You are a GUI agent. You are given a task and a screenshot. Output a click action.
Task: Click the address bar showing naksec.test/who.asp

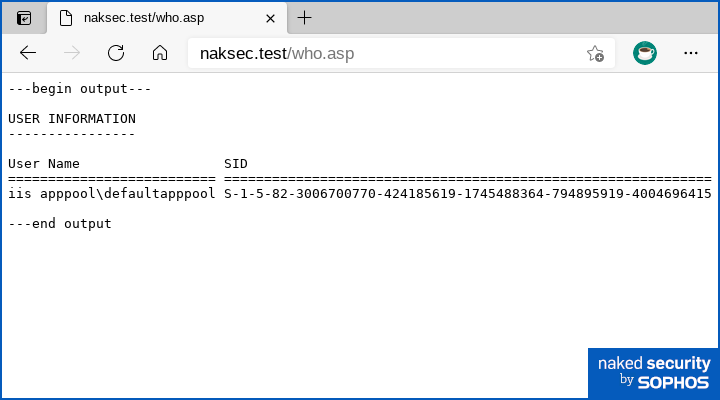tap(380, 54)
